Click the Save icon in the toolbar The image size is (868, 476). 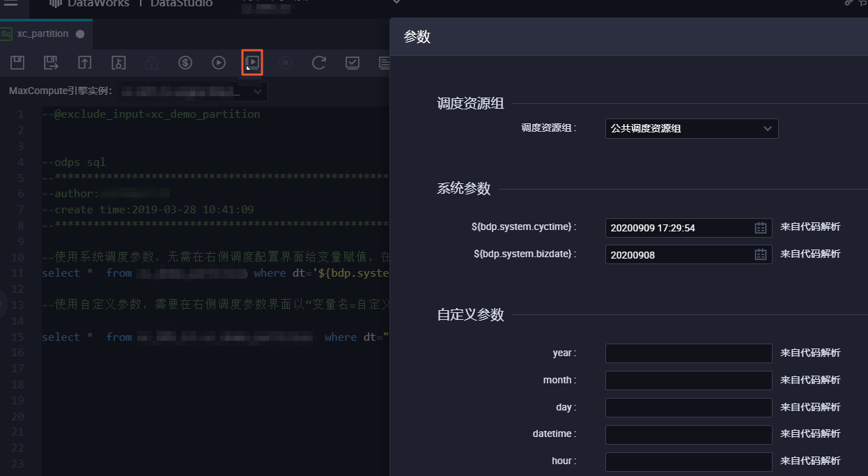point(17,63)
